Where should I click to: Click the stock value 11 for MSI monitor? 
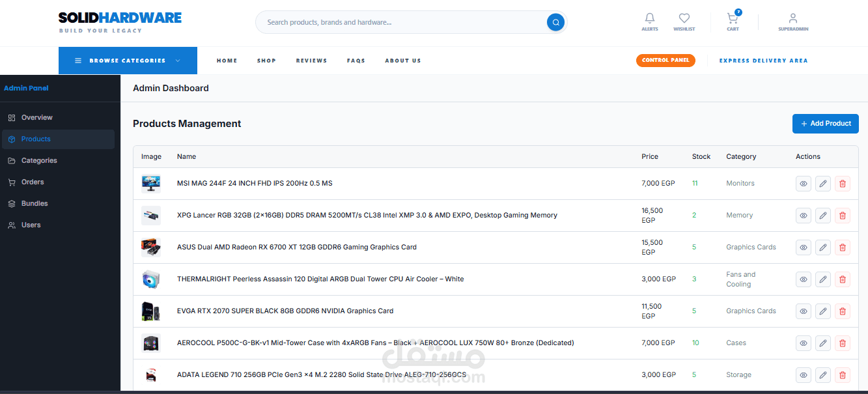695,184
